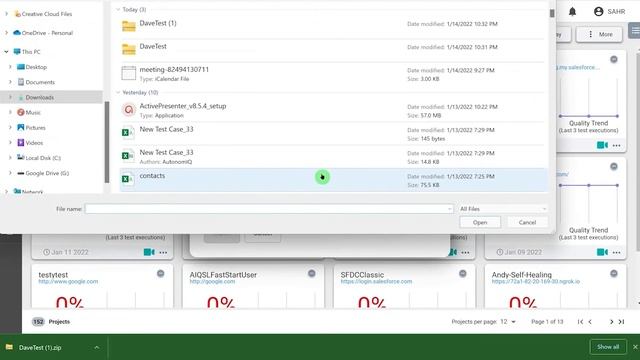Open the SFDCClassic login.salesforce.com link
The image size is (640, 360).
376,282
